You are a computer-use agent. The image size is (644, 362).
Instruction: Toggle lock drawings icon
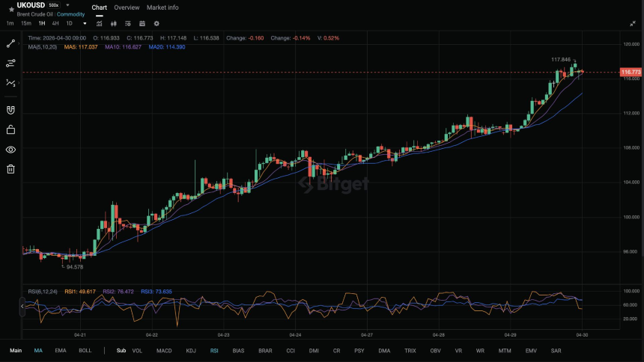tap(10, 129)
